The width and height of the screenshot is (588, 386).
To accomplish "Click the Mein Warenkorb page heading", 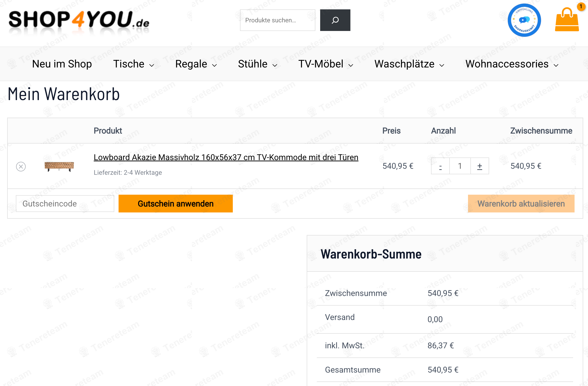I will tap(64, 94).
